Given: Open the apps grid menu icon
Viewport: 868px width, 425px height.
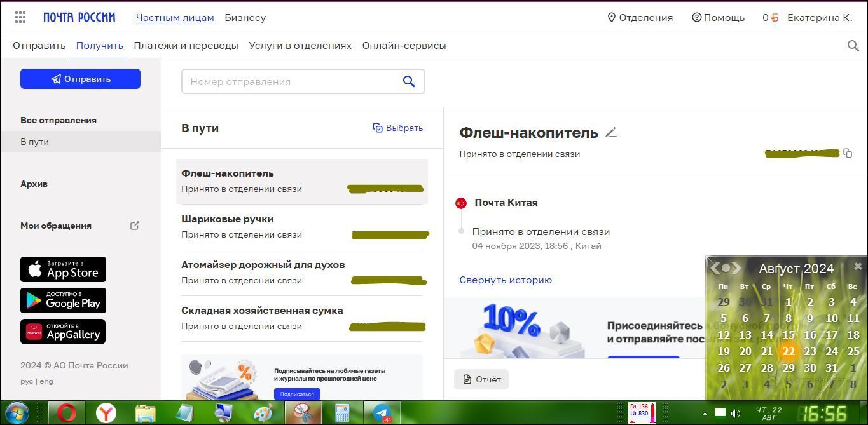Looking at the screenshot, I should click(x=20, y=18).
